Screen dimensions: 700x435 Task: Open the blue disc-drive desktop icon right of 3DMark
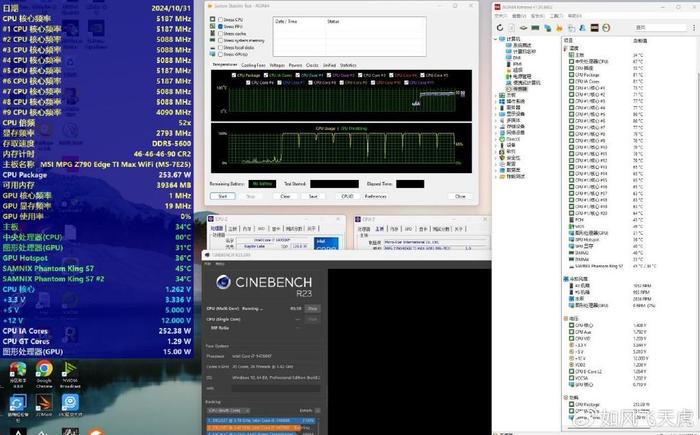[x=70, y=405]
